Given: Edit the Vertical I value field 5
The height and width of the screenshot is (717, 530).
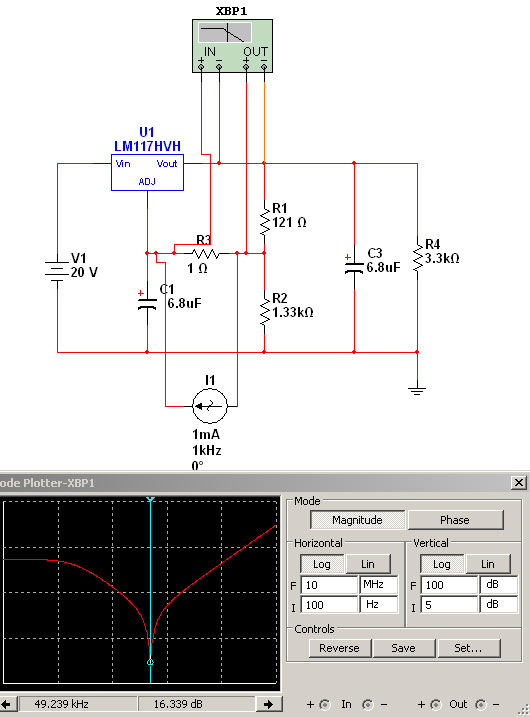Looking at the screenshot, I should pyautogui.click(x=449, y=605).
